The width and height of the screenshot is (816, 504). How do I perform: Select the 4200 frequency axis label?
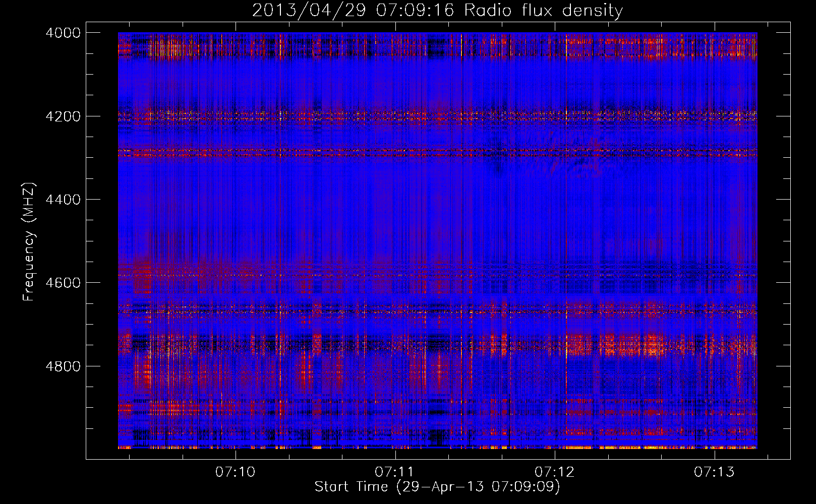click(x=63, y=116)
